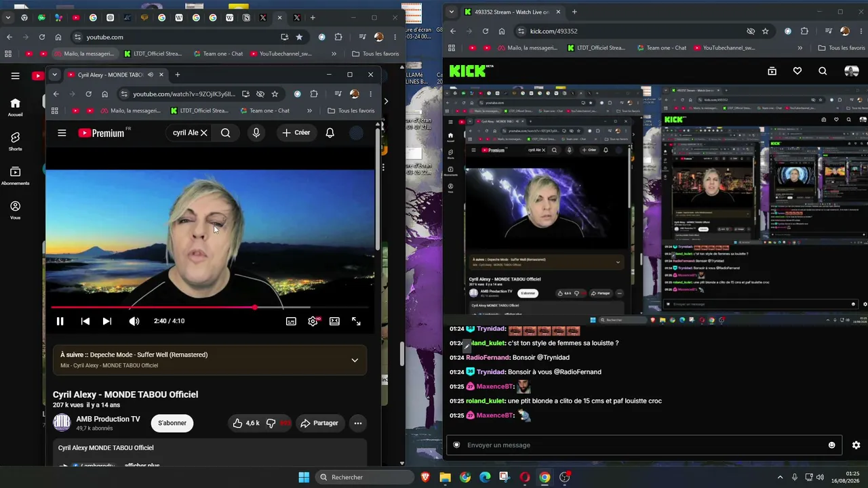Click the Créer button on YouTube
This screenshot has height=488, width=868.
point(296,133)
